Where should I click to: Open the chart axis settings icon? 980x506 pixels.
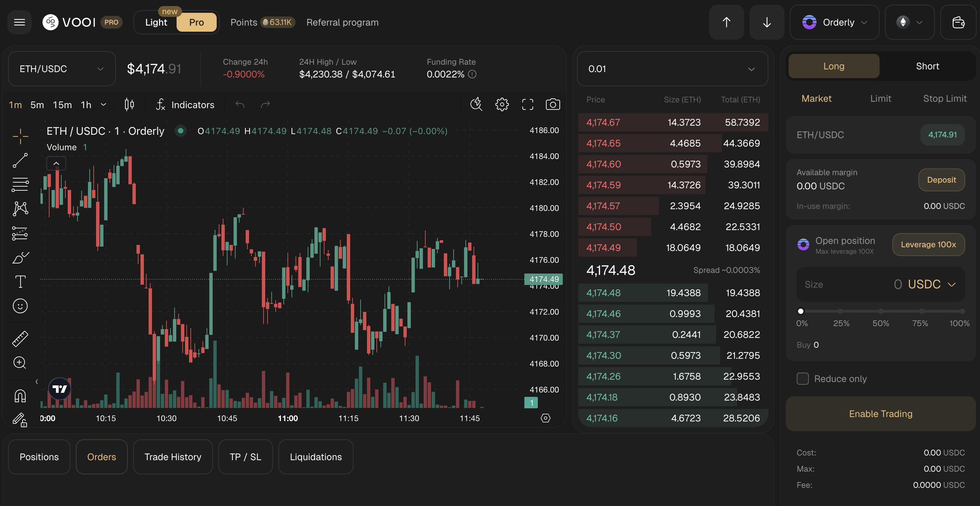point(546,418)
